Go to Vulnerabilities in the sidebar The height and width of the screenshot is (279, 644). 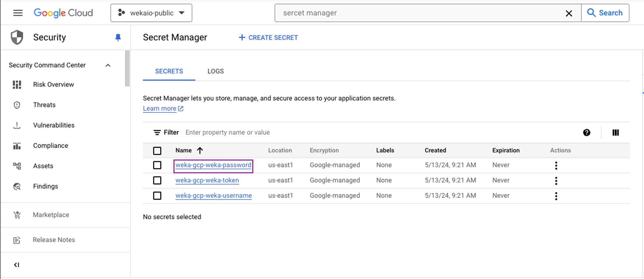[x=53, y=125]
